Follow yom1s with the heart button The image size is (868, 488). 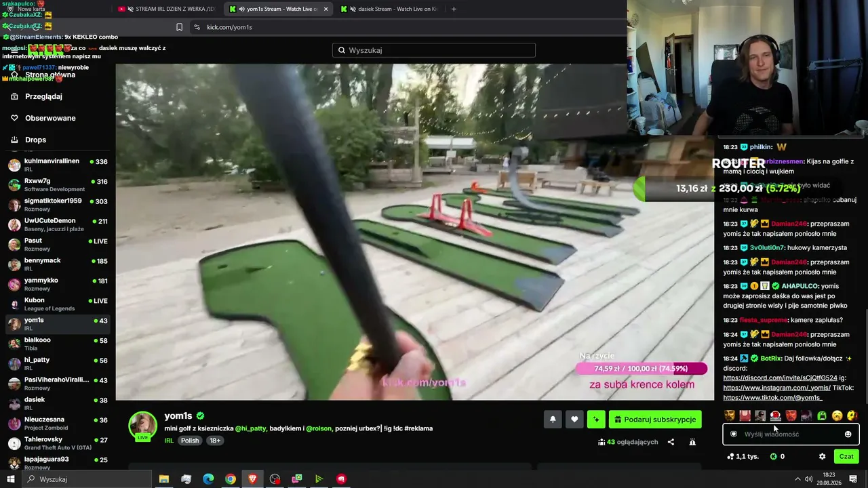pos(574,420)
